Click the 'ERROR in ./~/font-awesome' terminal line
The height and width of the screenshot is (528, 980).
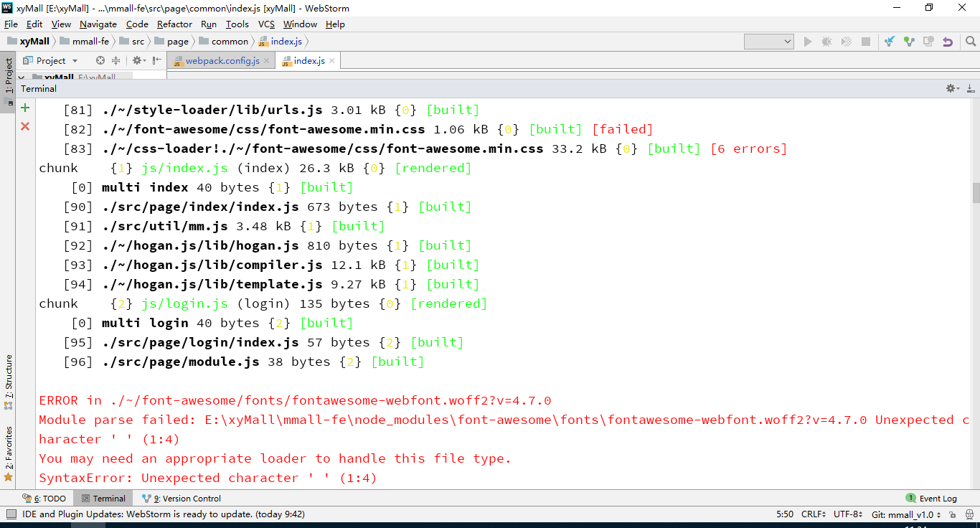click(295, 400)
